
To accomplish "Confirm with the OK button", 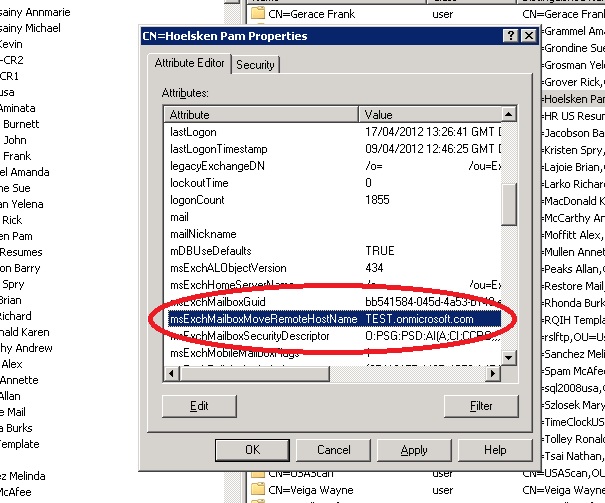I will tap(253, 450).
